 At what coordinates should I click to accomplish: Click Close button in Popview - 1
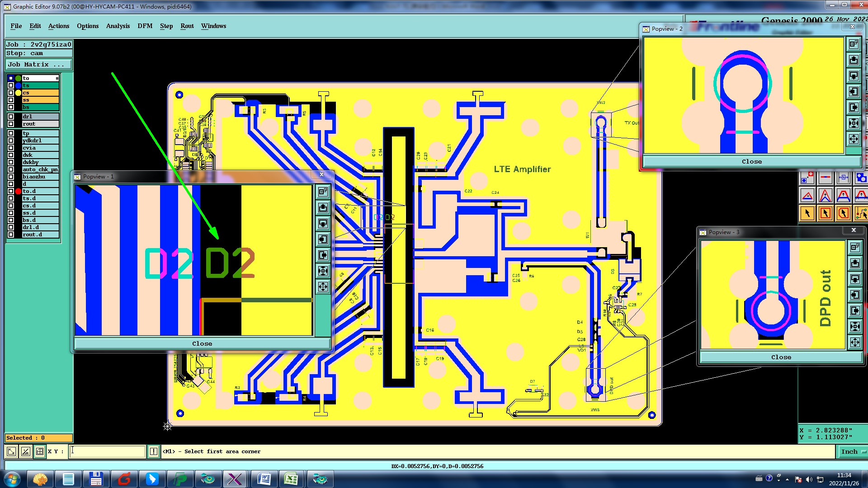coord(202,343)
